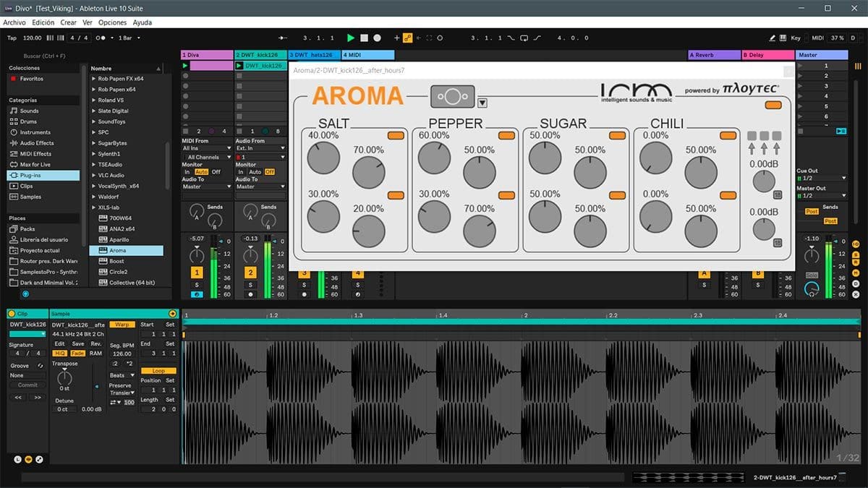Click the browser preview headphone icon
The width and height of the screenshot is (868, 488).
tap(26, 294)
